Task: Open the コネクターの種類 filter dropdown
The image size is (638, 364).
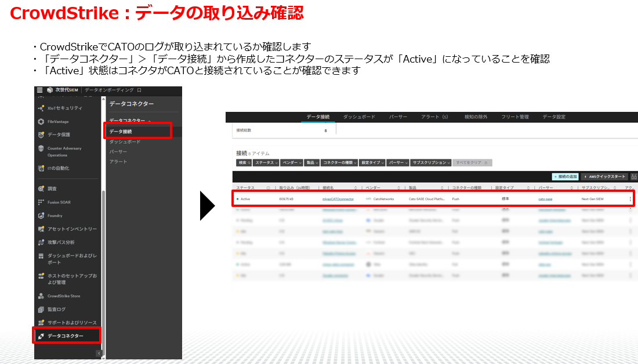Action: (339, 163)
